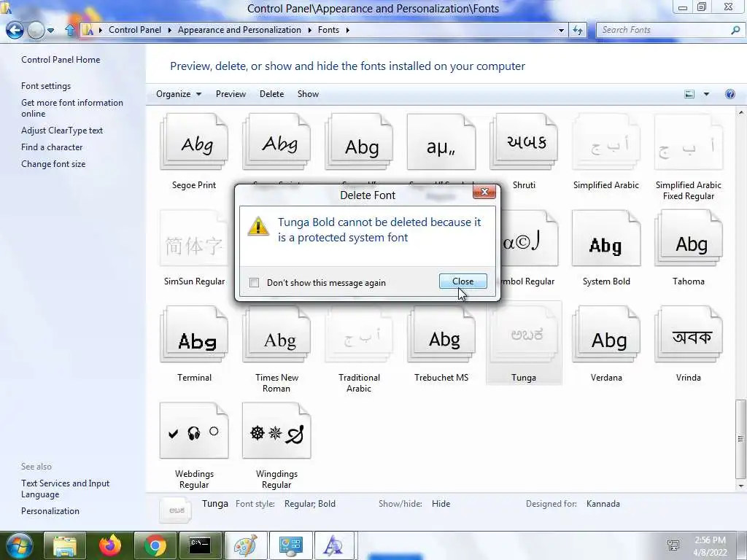Screen dimensions: 747x560
Task: Click Tunga thumbnail in details pane
Action: click(x=177, y=510)
